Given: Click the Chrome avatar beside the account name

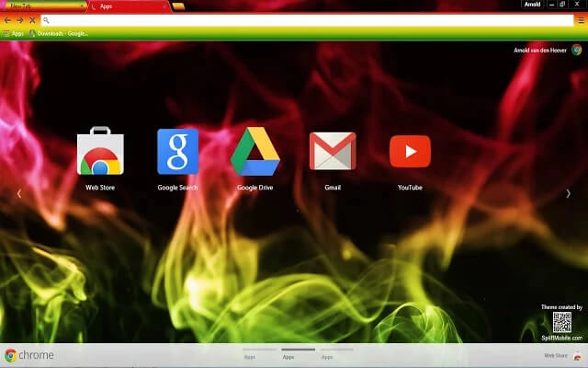Looking at the screenshot, I should (576, 50).
